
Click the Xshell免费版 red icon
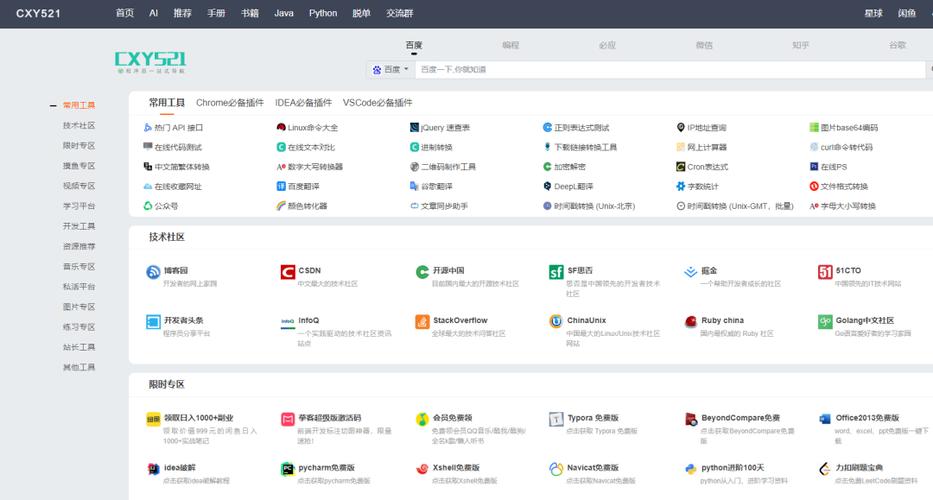click(x=422, y=470)
